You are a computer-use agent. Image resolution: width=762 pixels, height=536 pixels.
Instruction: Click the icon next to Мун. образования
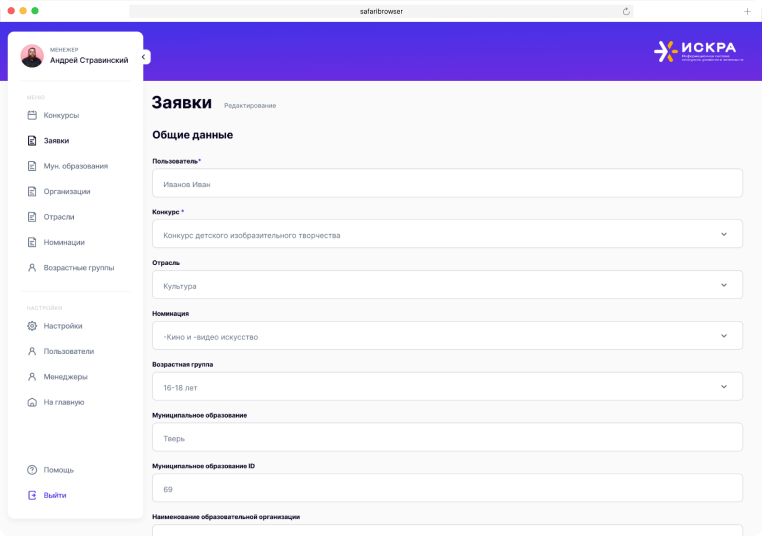[x=32, y=166]
